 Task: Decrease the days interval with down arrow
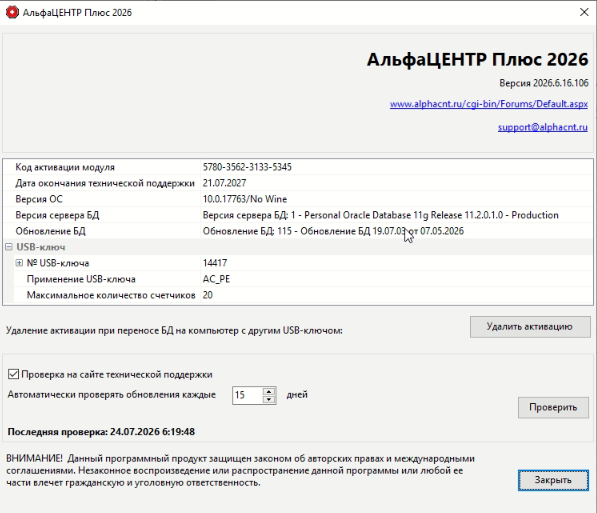[269, 399]
